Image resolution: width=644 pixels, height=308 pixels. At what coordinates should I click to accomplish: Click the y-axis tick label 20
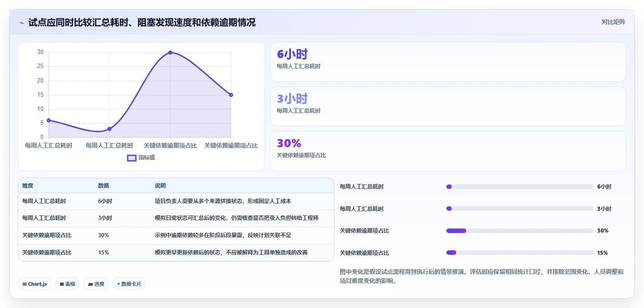pyautogui.click(x=40, y=80)
